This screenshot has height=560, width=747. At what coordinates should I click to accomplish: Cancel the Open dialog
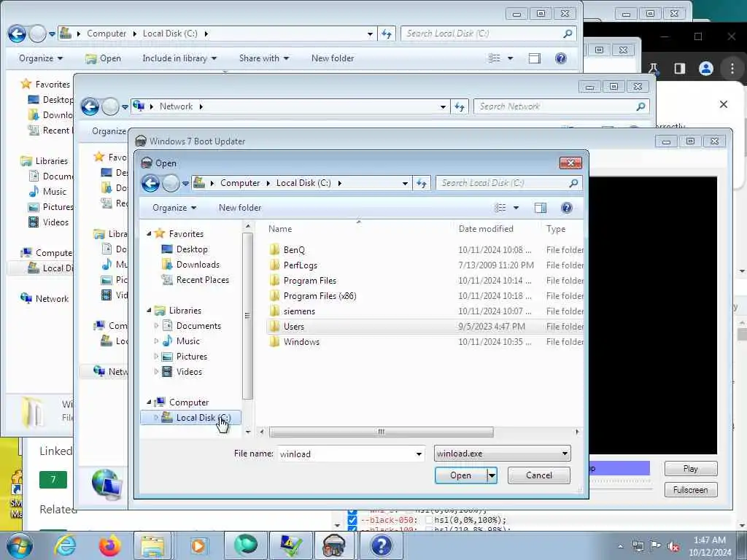tap(539, 475)
